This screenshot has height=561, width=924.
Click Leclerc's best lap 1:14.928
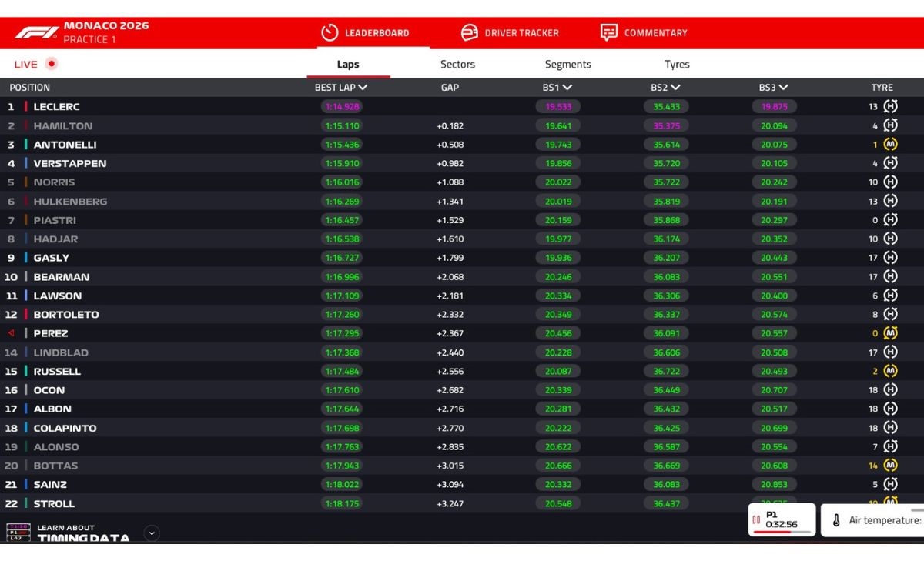pos(342,107)
